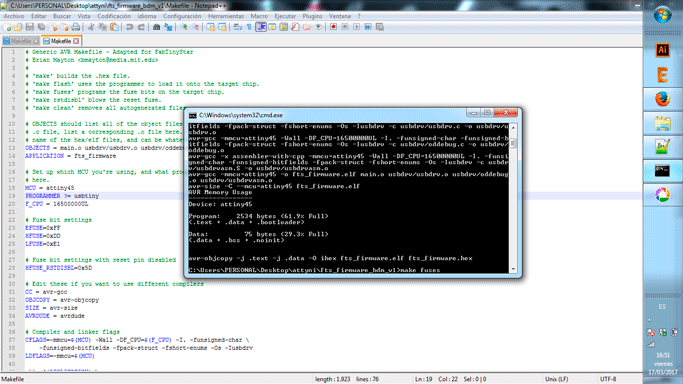Toggle synchronized horizontal scrolling

pos(222,27)
